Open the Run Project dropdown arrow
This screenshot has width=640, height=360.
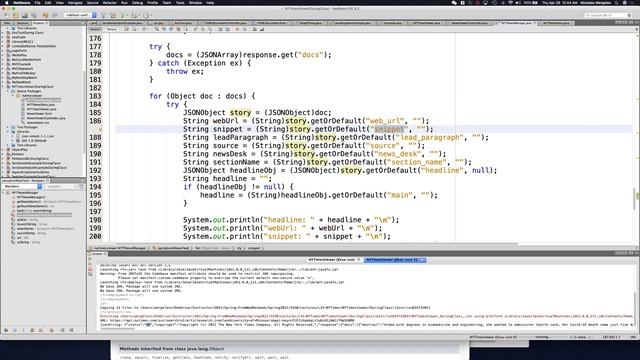pos(127,15)
